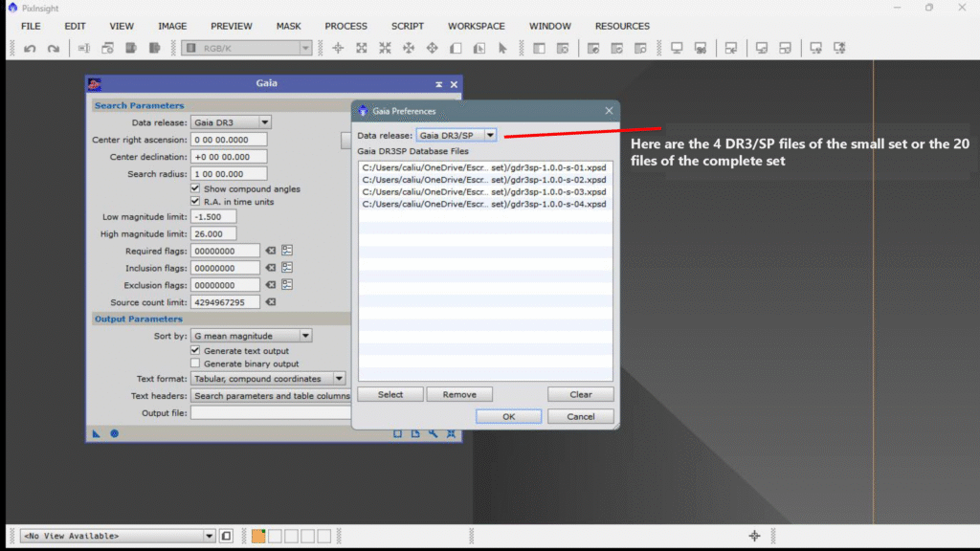Click the blue Execute Global circle icon
This screenshot has width=980, height=551.
pos(114,433)
